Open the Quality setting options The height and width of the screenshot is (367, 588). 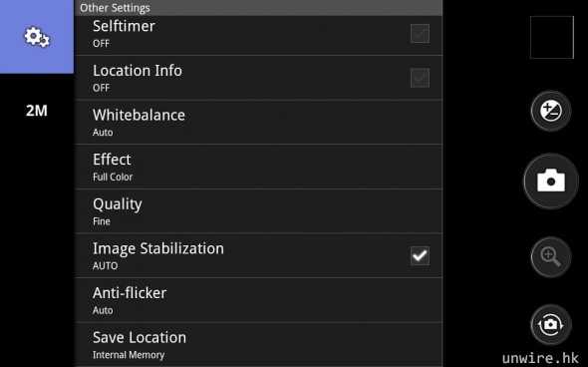pyautogui.click(x=258, y=211)
